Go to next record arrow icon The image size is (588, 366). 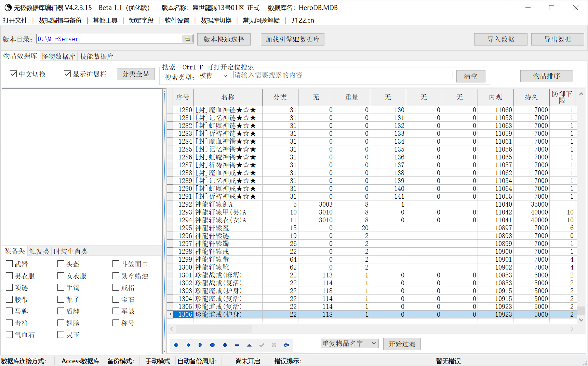(200, 345)
